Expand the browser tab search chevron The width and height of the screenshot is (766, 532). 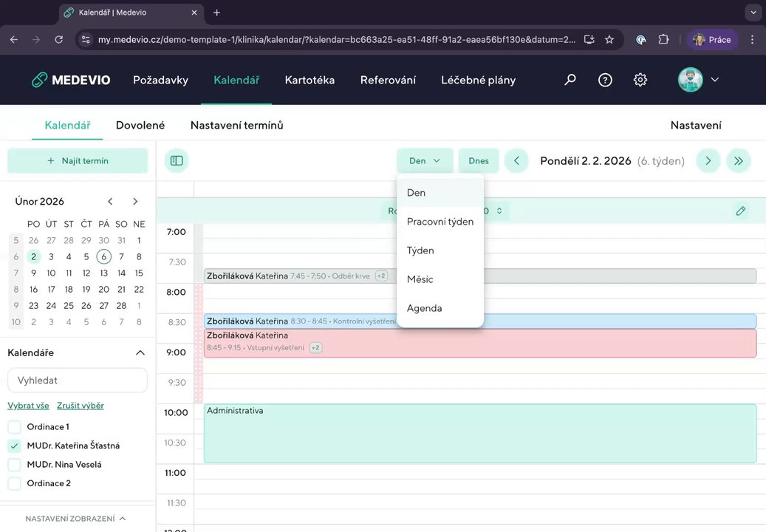753,13
